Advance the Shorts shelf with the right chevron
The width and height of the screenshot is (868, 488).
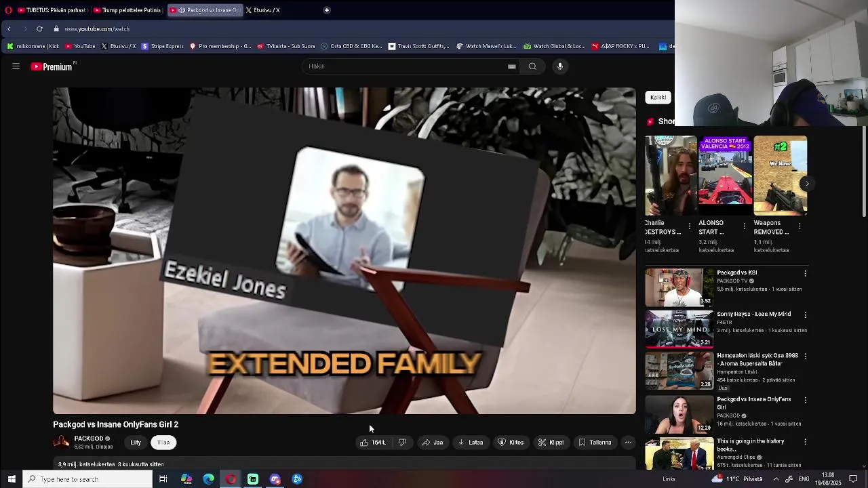pos(807,184)
